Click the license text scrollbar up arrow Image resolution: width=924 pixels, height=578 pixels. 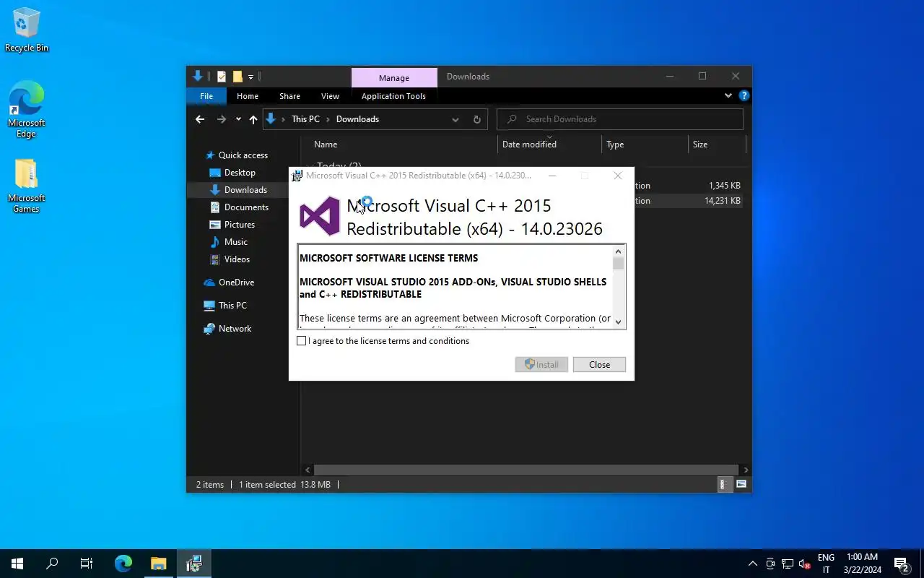pos(618,251)
